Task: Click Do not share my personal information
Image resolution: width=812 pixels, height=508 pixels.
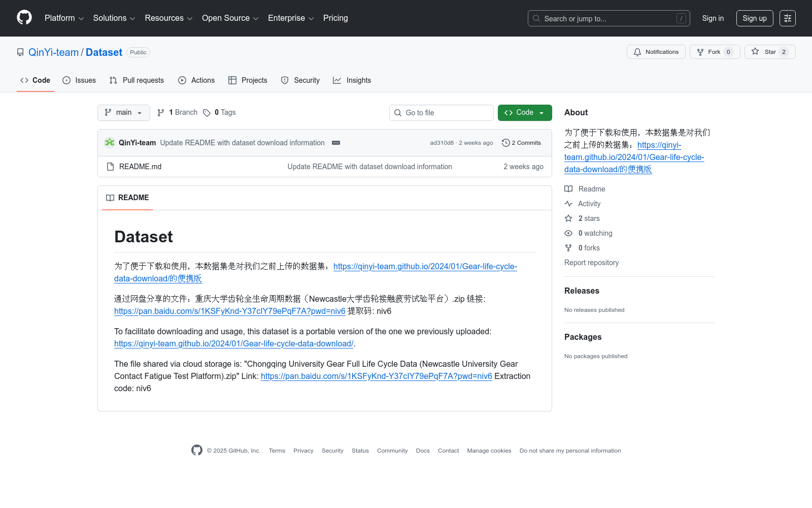Action: 570,451
